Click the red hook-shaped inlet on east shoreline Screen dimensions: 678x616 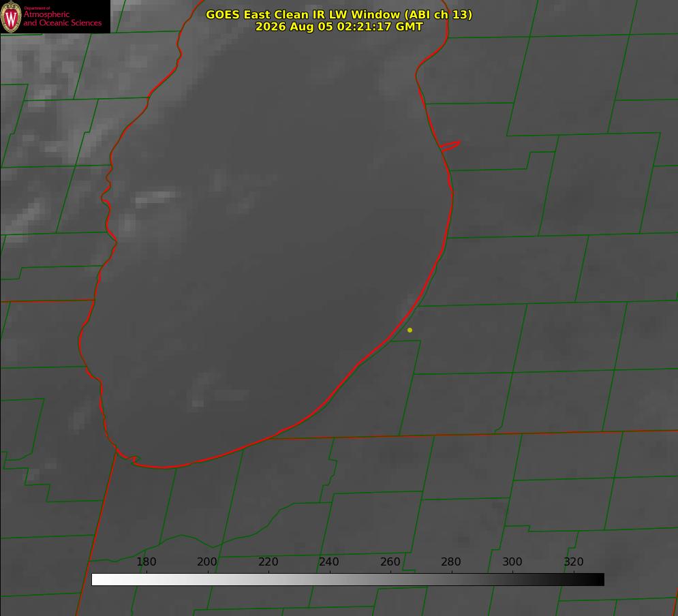(450, 146)
